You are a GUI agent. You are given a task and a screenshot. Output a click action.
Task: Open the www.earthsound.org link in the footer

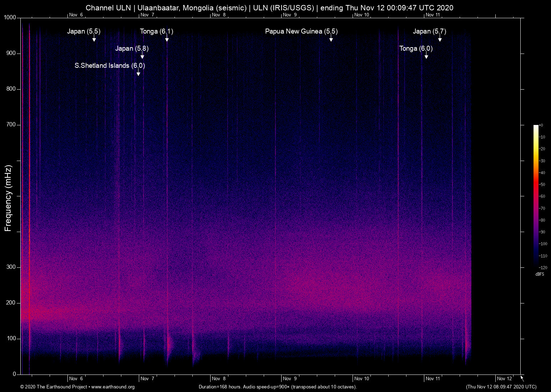tap(113, 387)
